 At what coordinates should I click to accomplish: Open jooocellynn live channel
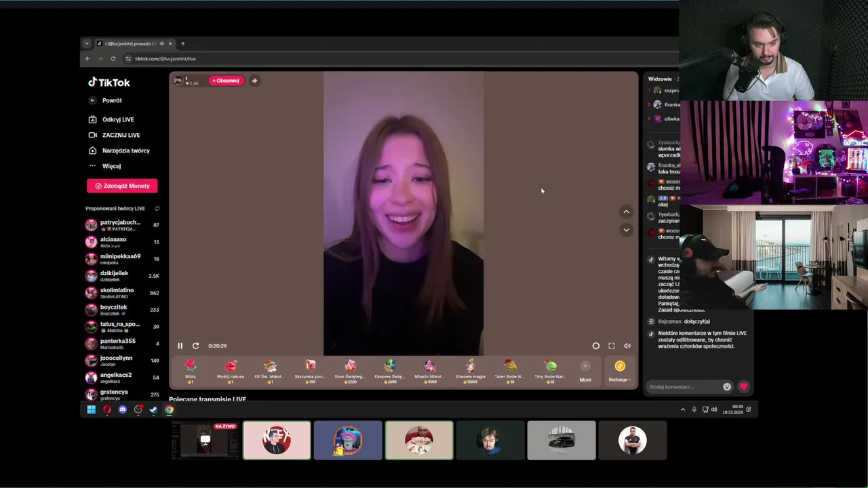pos(122,361)
